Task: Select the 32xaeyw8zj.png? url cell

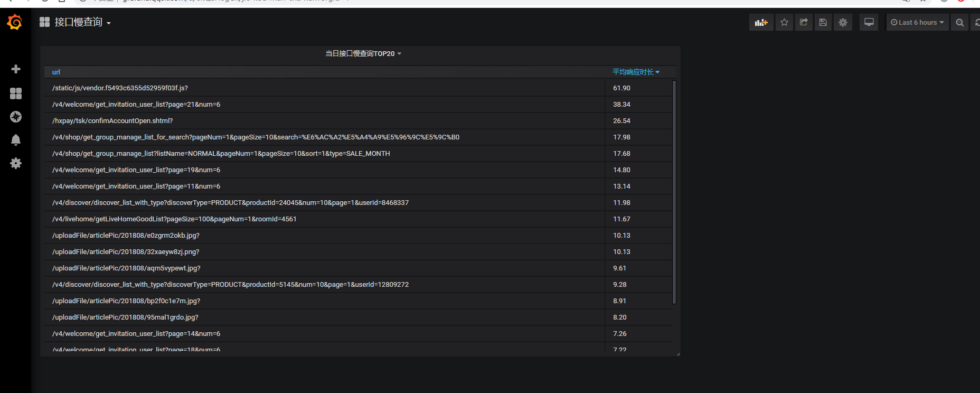Action: pos(325,251)
